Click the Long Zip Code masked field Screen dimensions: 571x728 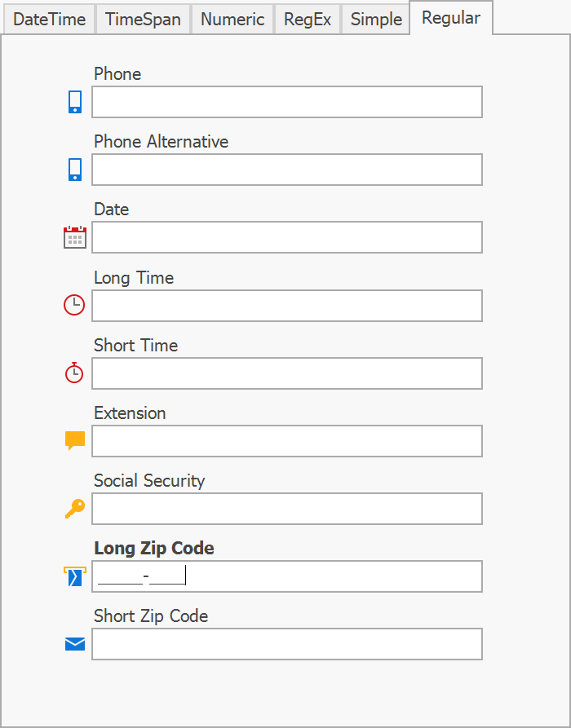[x=287, y=576]
